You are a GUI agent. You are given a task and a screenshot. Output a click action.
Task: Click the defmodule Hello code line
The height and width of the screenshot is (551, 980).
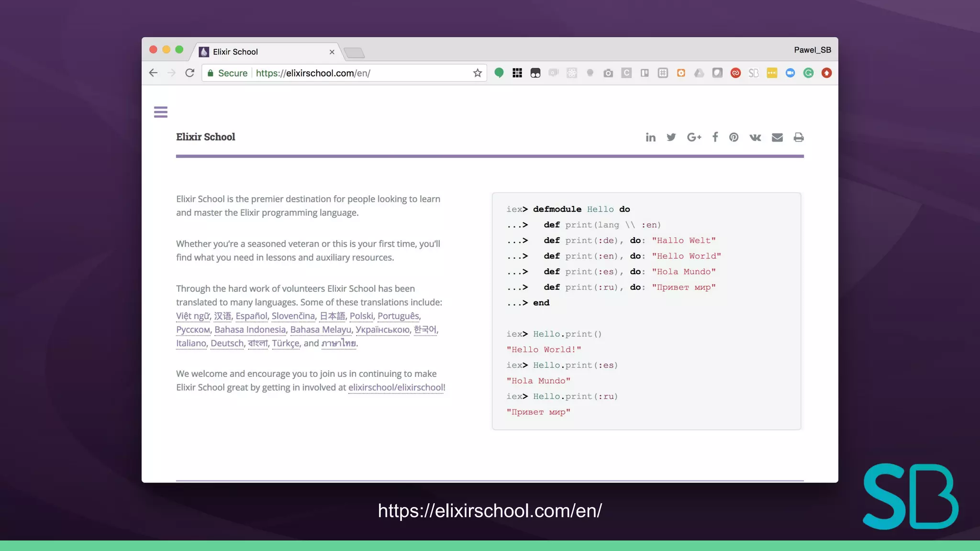(x=568, y=209)
